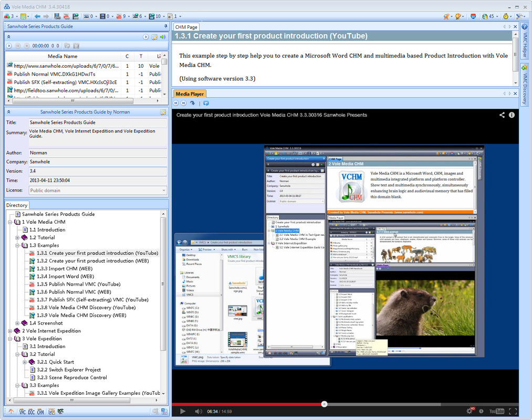Play the YouTube video

(183, 412)
